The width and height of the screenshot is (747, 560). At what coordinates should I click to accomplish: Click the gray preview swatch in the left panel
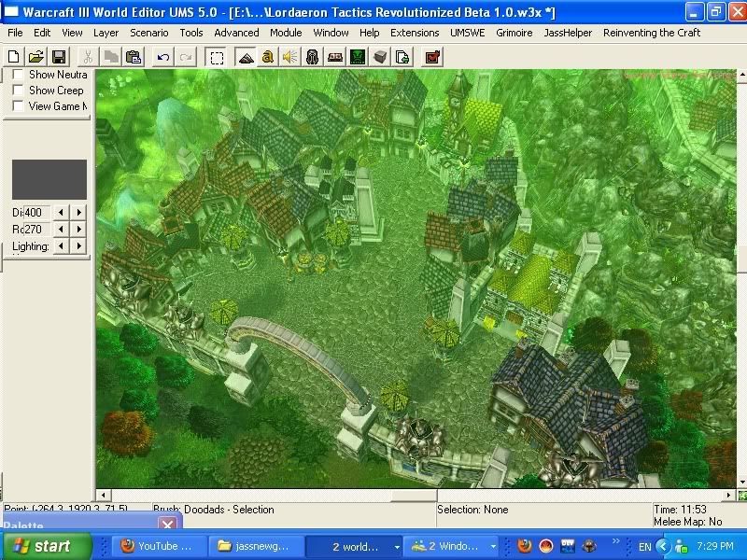tap(49, 179)
